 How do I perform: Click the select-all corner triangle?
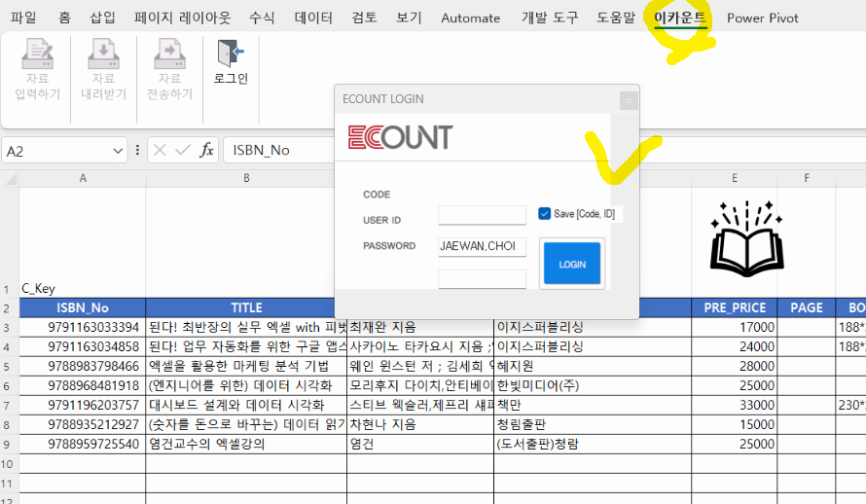[x=10, y=179]
